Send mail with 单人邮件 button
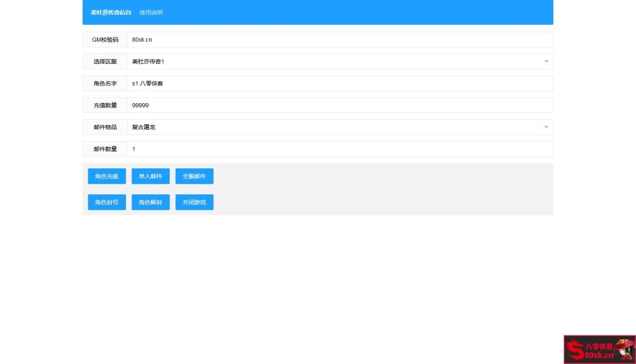The height and width of the screenshot is (364, 636). pyautogui.click(x=150, y=176)
